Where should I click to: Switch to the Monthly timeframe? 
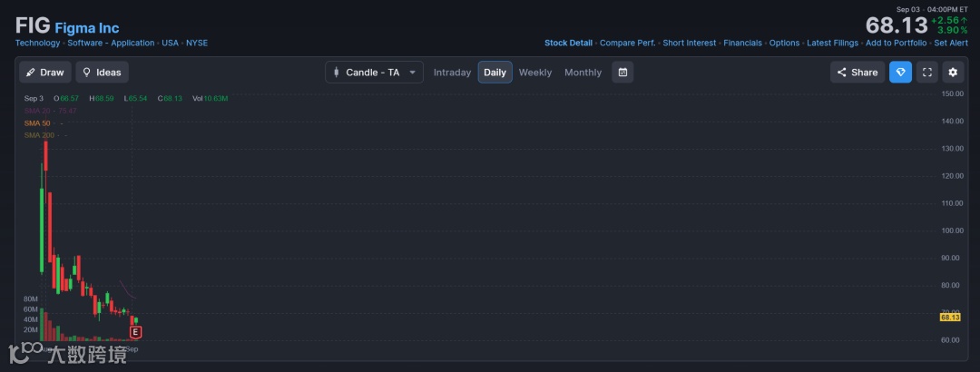click(583, 73)
